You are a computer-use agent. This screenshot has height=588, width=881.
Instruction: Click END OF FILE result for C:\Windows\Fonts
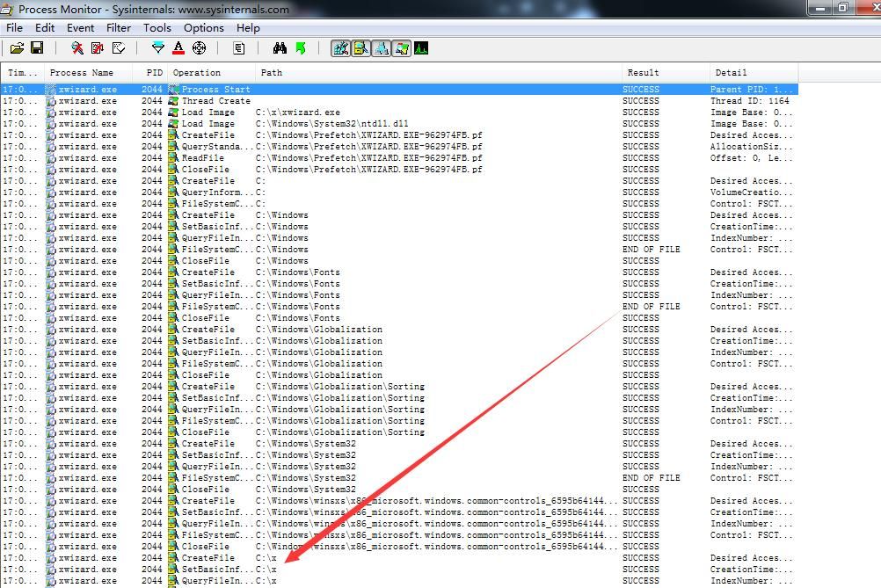click(652, 307)
